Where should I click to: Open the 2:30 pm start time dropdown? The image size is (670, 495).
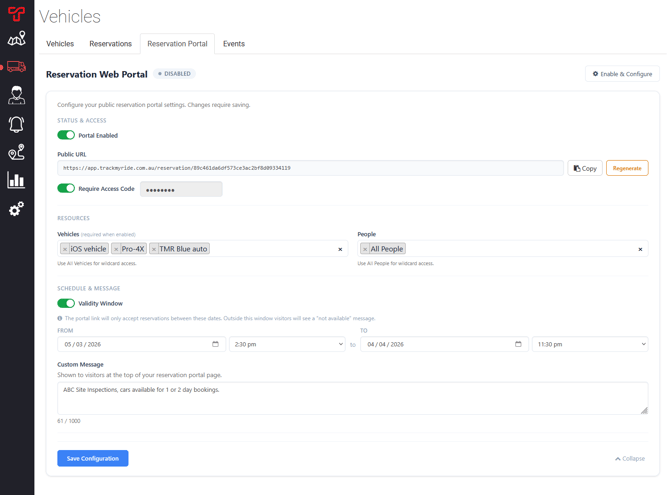[x=286, y=344]
